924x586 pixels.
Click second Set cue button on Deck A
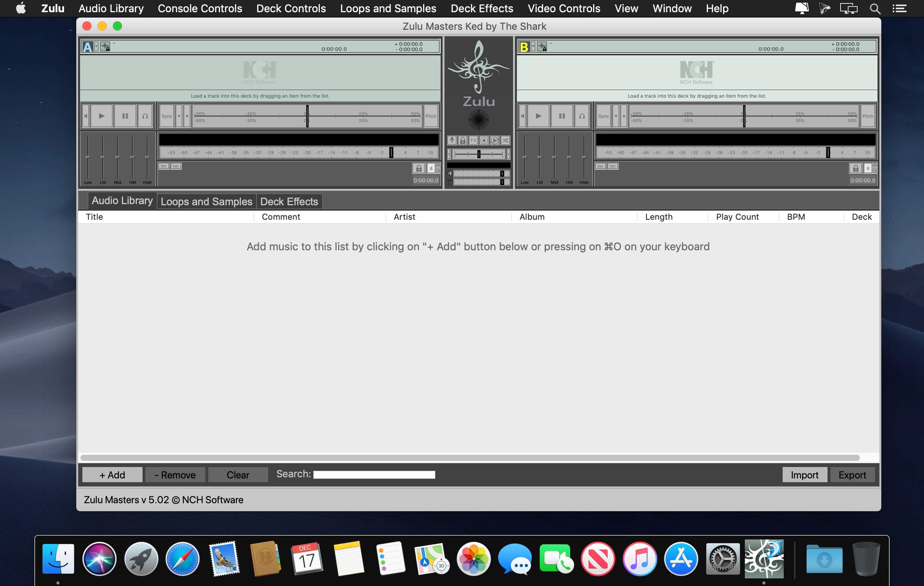tap(176, 166)
